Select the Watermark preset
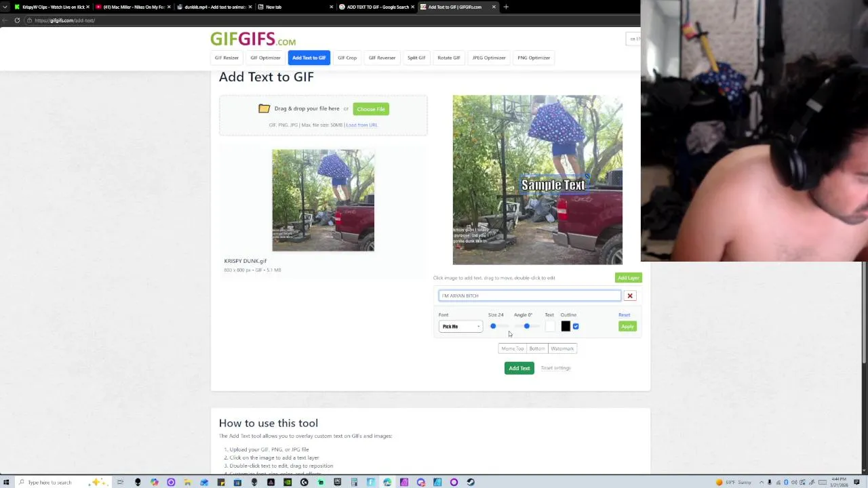The image size is (868, 488). click(x=562, y=348)
